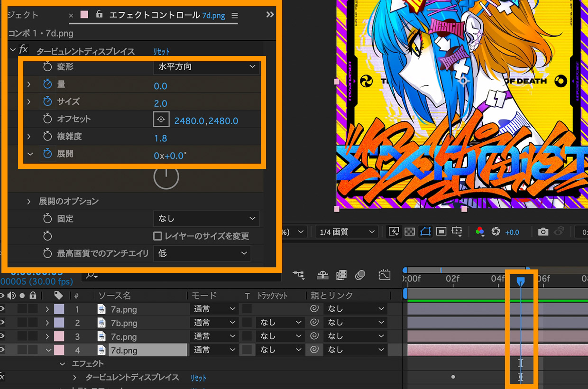Click the トラックマット column header

pyautogui.click(x=272, y=296)
